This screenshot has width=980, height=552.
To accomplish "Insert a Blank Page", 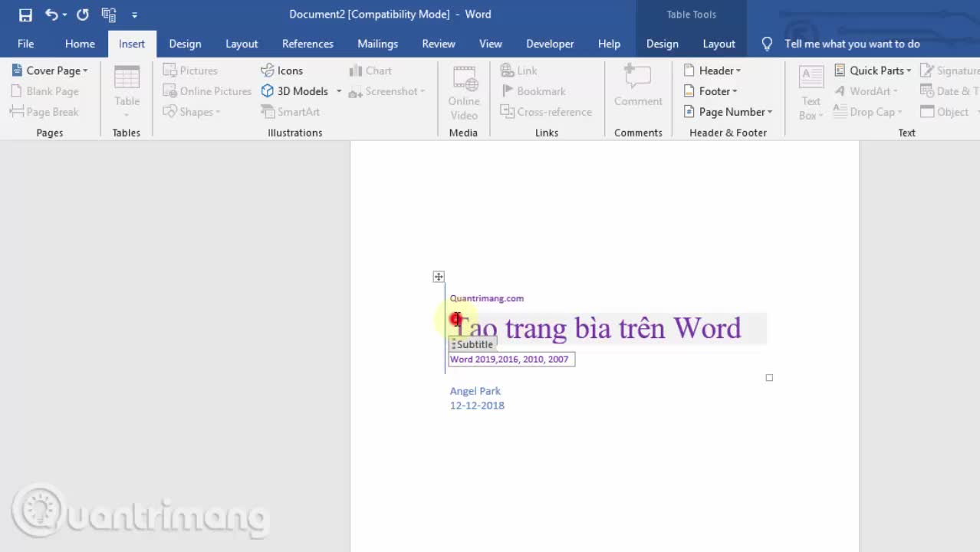I will point(44,91).
